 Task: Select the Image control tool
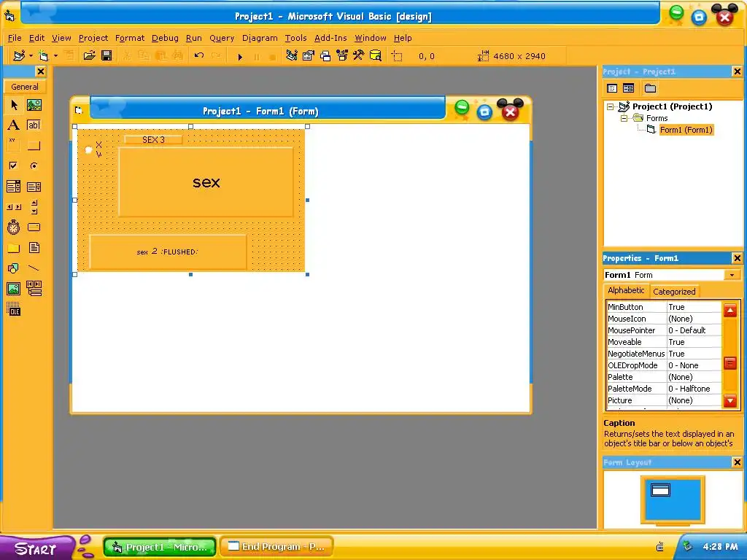(14, 289)
